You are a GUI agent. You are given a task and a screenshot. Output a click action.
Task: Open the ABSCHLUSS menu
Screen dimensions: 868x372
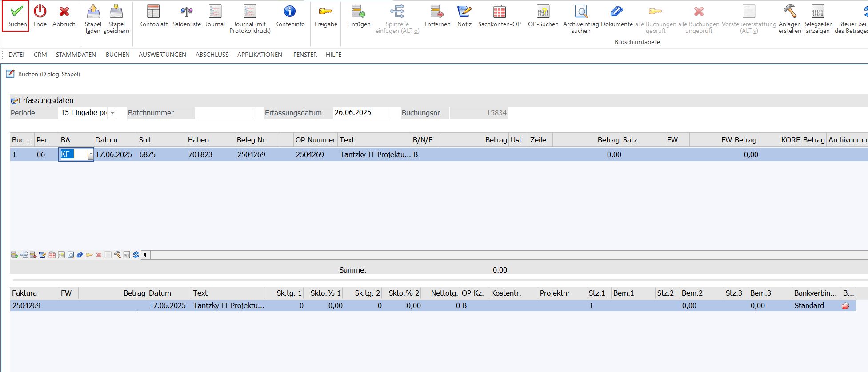(212, 55)
